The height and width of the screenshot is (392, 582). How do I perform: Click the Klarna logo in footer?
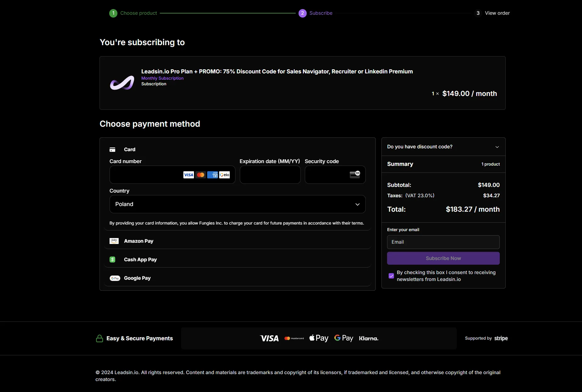click(x=369, y=338)
